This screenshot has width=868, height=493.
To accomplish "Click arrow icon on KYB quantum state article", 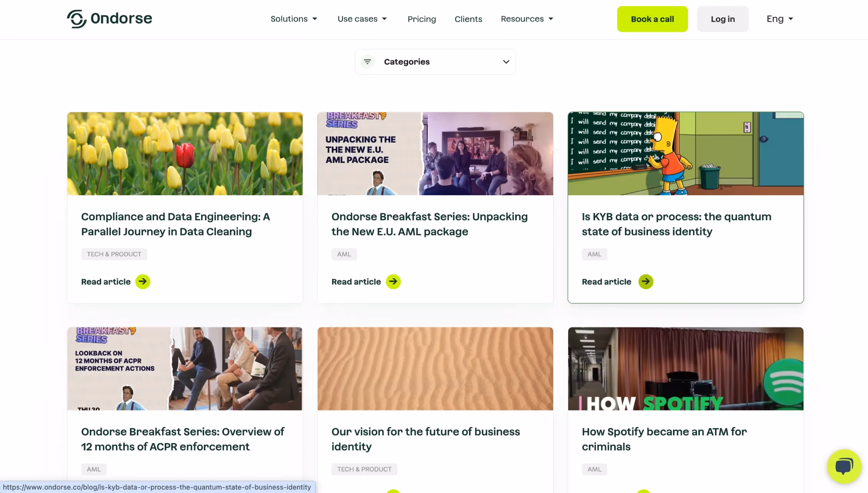I will point(645,282).
